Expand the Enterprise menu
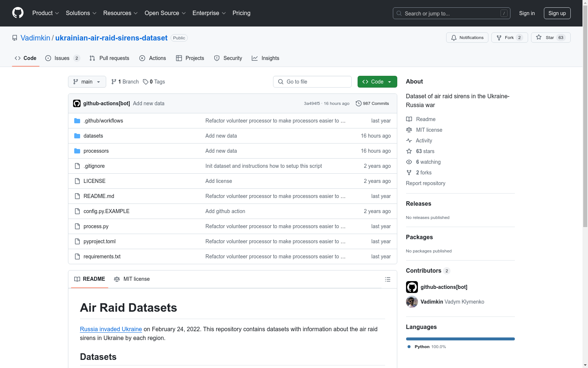 209,13
